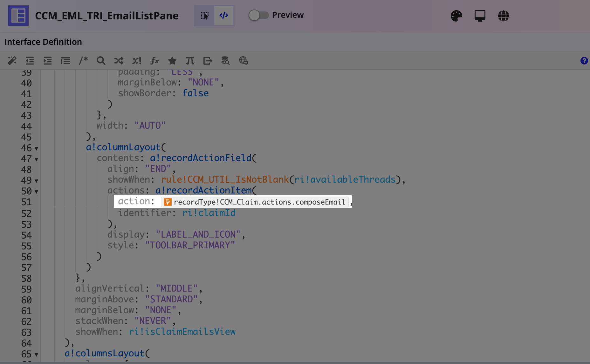Image resolution: width=590 pixels, height=364 pixels.
Task: Click the globe cursor toolbar icon
Action: [x=244, y=60]
